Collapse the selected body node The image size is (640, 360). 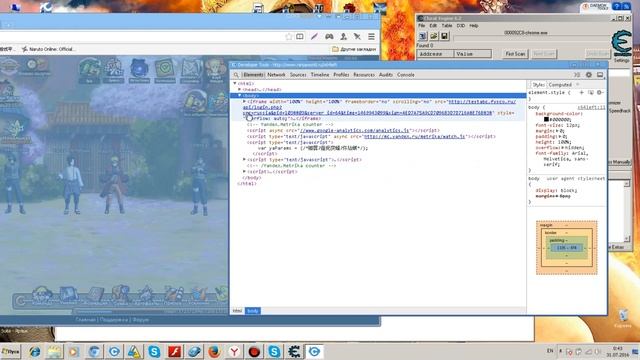tap(240, 96)
